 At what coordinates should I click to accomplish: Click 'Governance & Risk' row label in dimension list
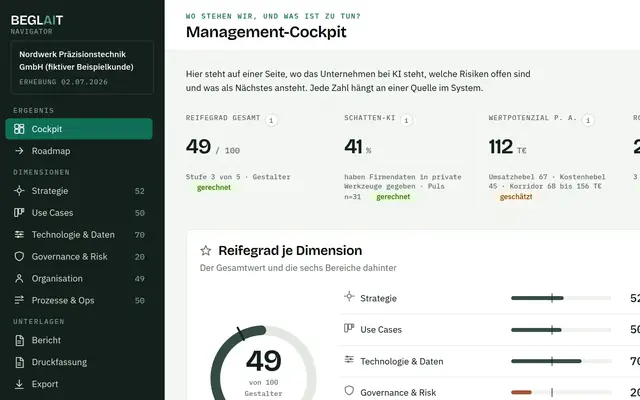click(x=398, y=393)
